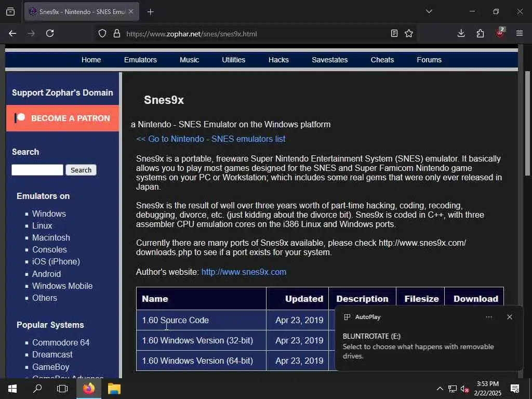This screenshot has width=532, height=399.
Task: Open the Hacks menu item
Action: [x=278, y=60]
